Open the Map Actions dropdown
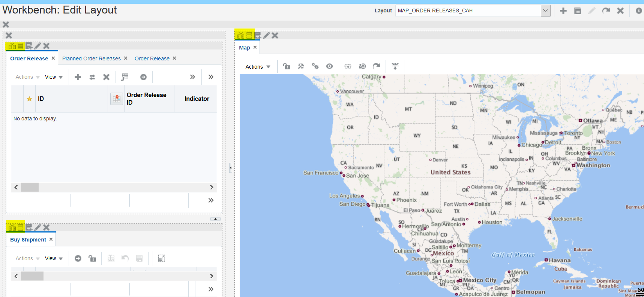Viewport: 644px width, 297px height. [258, 67]
